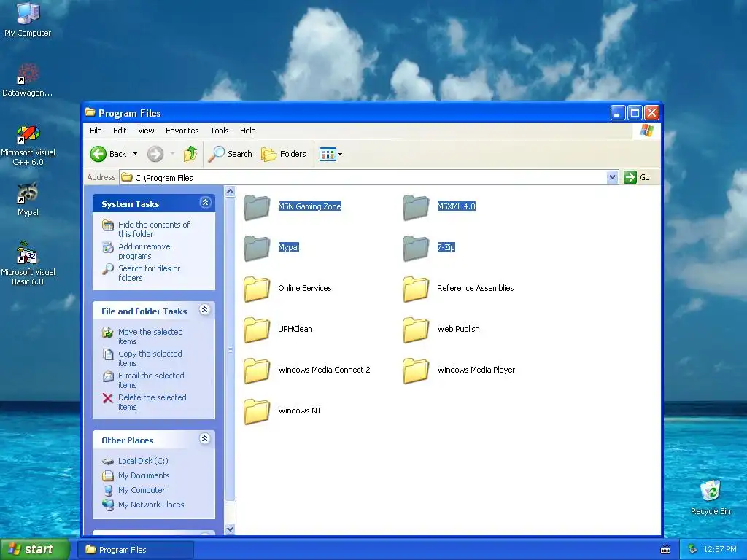Viewport: 747px width, 560px height.
Task: Go to Local Disk (C:) in Other Places
Action: tap(143, 461)
